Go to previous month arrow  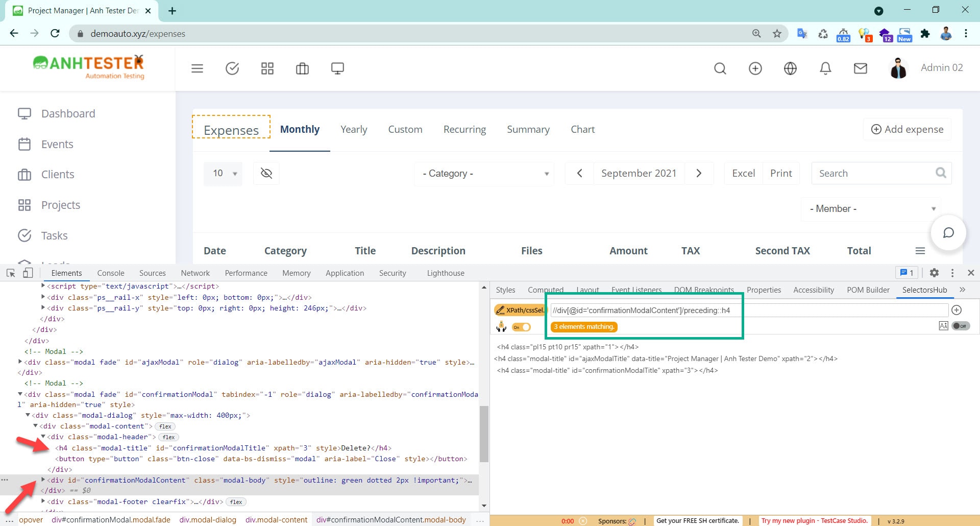(579, 174)
